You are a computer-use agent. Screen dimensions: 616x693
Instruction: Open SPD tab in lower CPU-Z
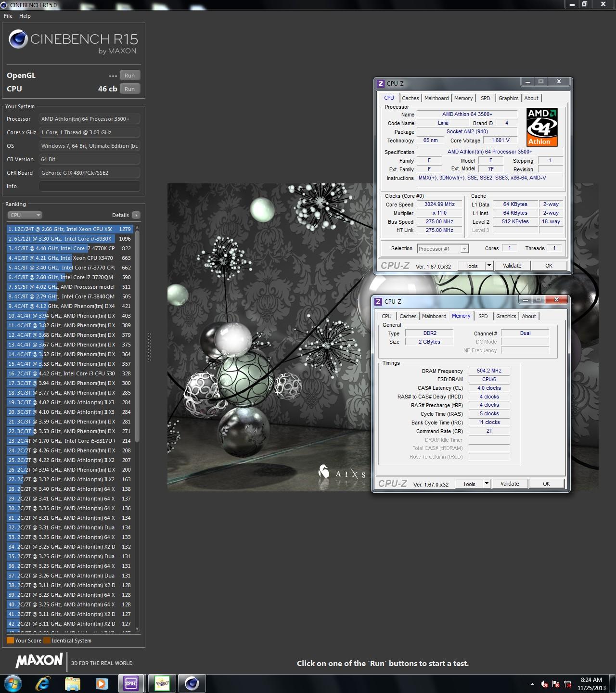click(483, 316)
